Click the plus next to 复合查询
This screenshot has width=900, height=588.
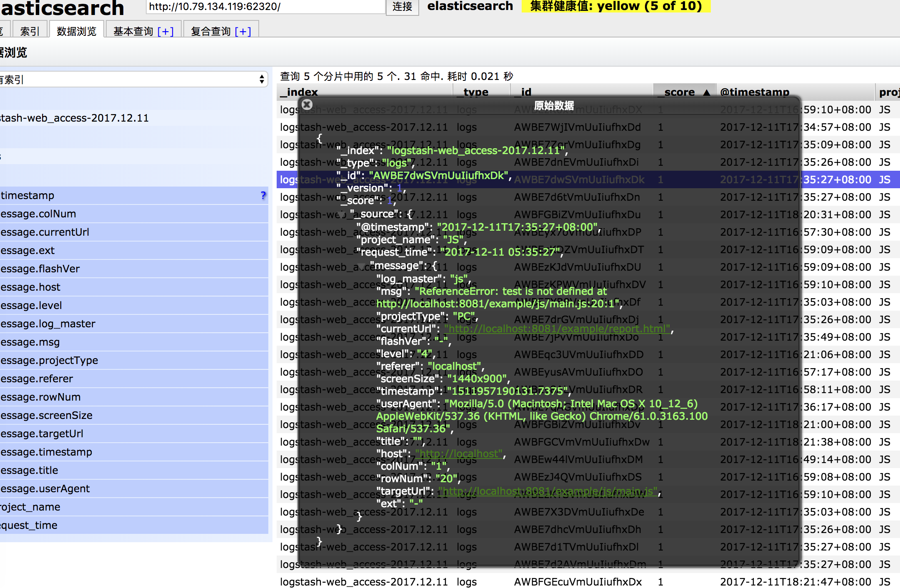click(x=243, y=32)
